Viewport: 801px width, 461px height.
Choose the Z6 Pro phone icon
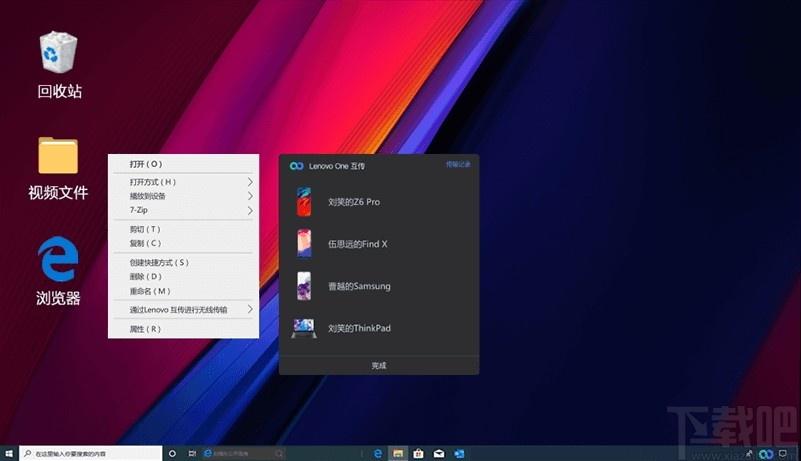(x=303, y=202)
